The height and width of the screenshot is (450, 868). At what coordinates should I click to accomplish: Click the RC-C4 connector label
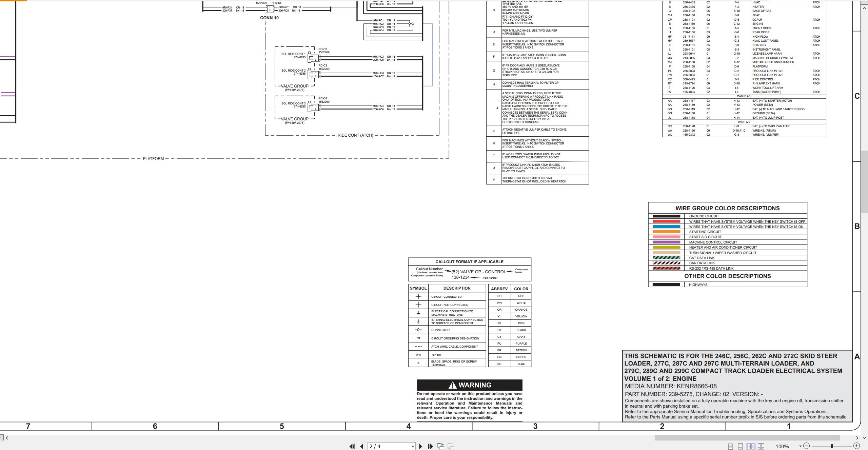(x=322, y=98)
